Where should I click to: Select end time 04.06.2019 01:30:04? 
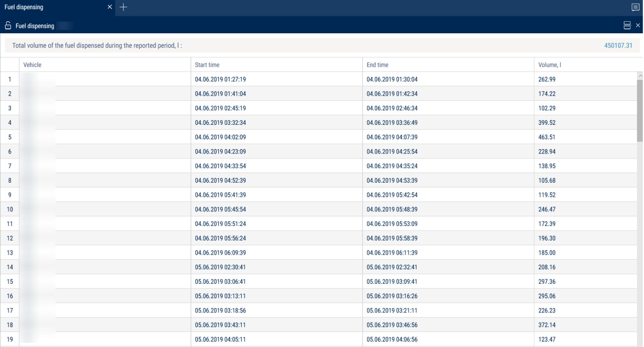tap(392, 79)
